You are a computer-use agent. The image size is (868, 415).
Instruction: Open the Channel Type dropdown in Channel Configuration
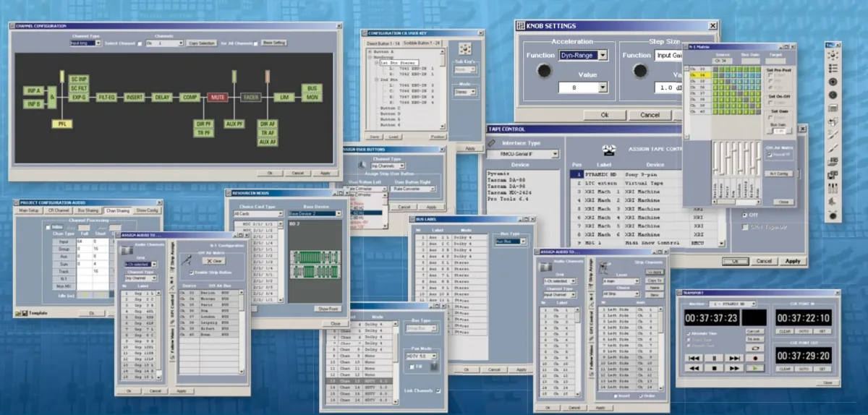85,43
